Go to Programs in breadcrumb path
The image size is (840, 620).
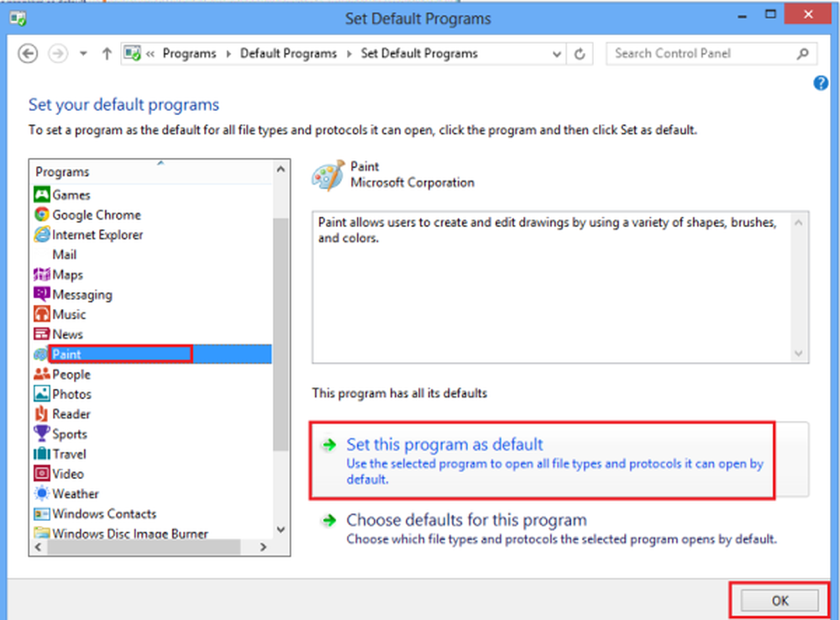coord(189,54)
